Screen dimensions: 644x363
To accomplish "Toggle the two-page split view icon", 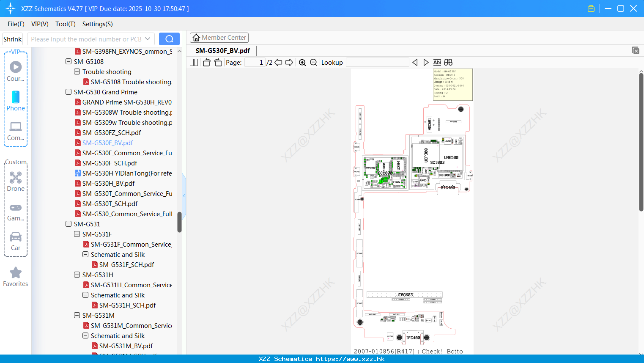I will point(194,62).
